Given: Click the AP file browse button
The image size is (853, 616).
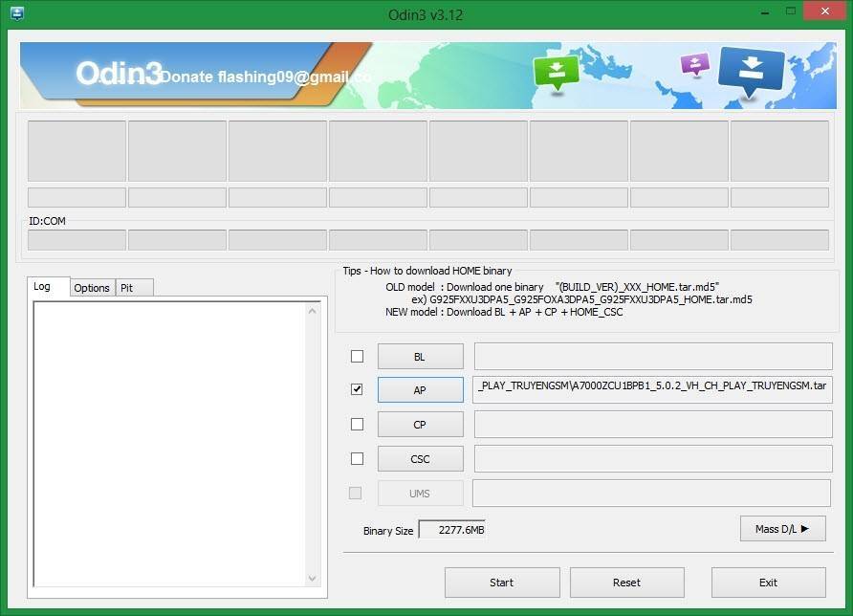Looking at the screenshot, I should tap(421, 390).
